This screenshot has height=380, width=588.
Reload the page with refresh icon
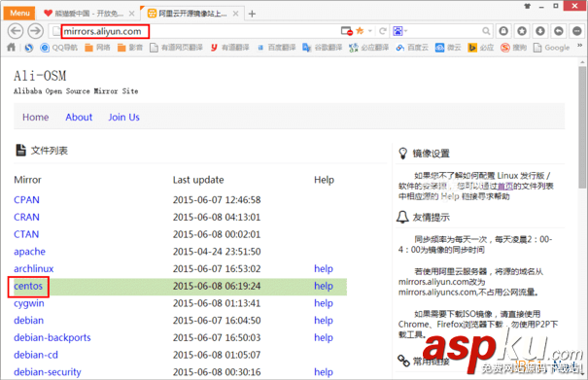coord(383,31)
